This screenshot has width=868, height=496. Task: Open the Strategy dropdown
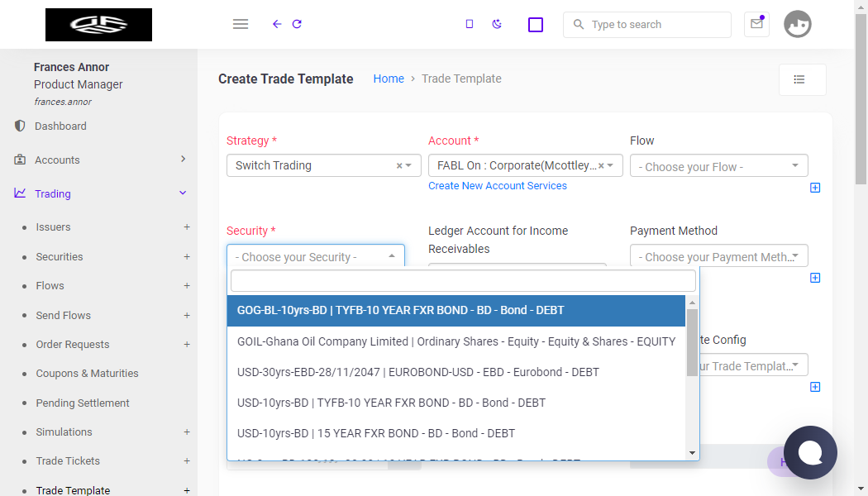pyautogui.click(x=324, y=165)
